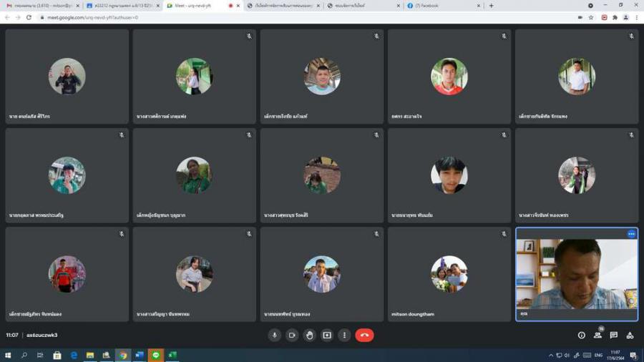Image resolution: width=644 pixels, height=362 pixels.
Task: Click the Present now screen share icon
Action: (327, 335)
